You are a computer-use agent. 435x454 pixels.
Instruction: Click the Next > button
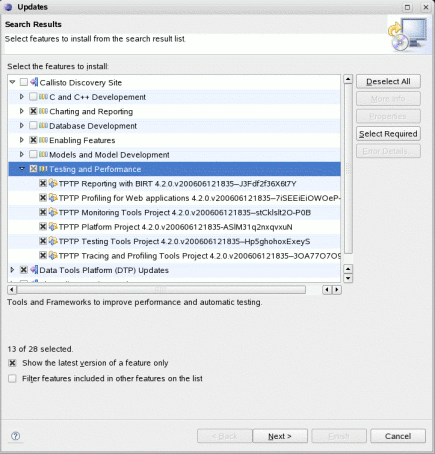[x=280, y=436]
